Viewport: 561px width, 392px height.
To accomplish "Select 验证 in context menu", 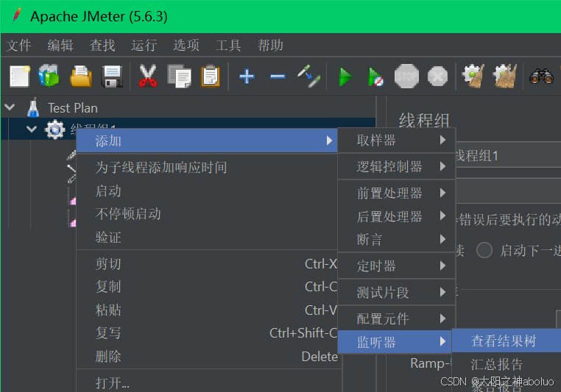I will (x=207, y=238).
